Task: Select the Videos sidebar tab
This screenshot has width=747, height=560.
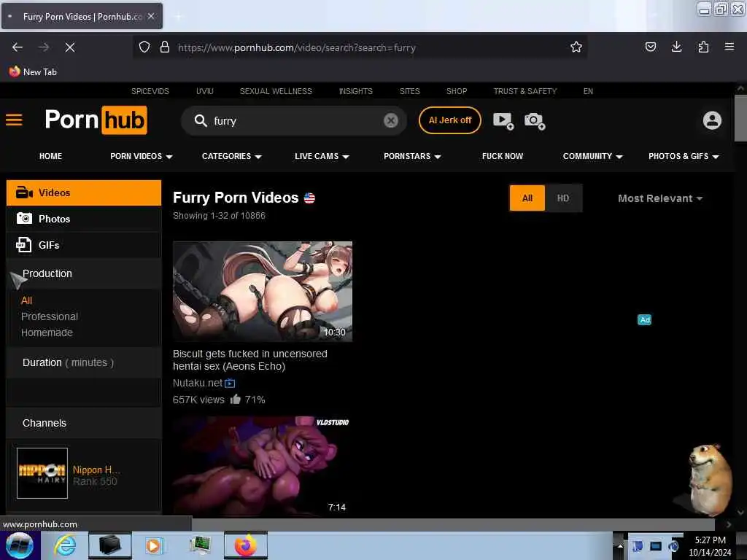Action: [x=84, y=192]
